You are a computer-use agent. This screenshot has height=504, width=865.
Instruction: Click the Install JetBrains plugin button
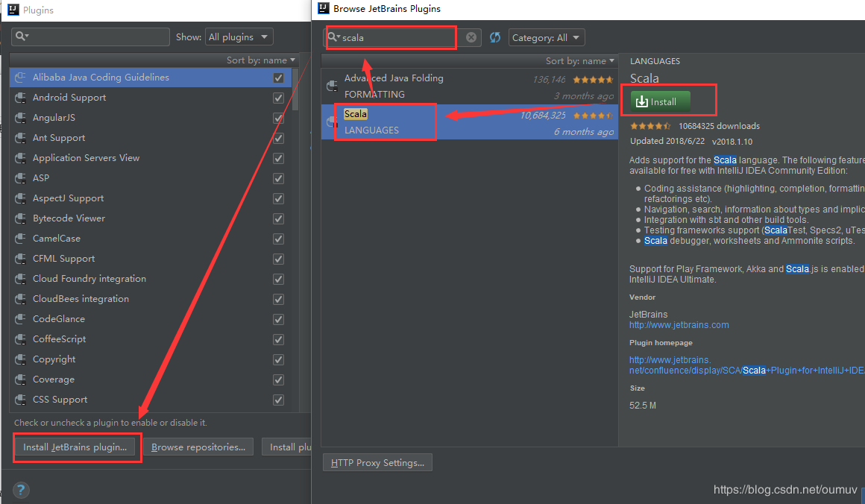75,447
